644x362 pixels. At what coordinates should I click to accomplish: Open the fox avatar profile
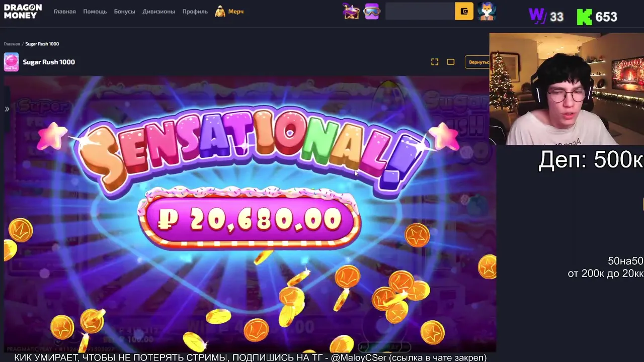tap(487, 11)
